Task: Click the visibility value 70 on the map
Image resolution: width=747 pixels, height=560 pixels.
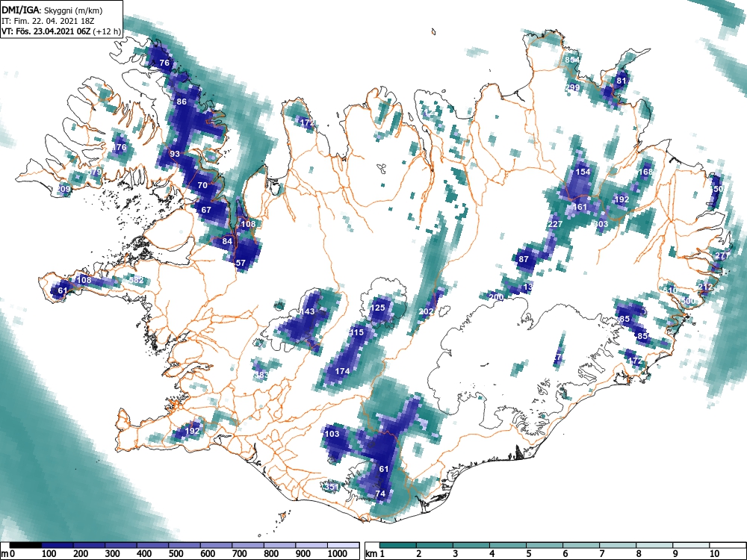Action: pos(202,185)
